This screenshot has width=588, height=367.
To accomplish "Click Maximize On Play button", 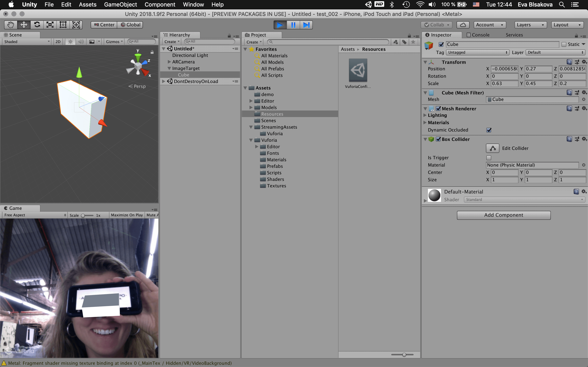I will click(127, 215).
